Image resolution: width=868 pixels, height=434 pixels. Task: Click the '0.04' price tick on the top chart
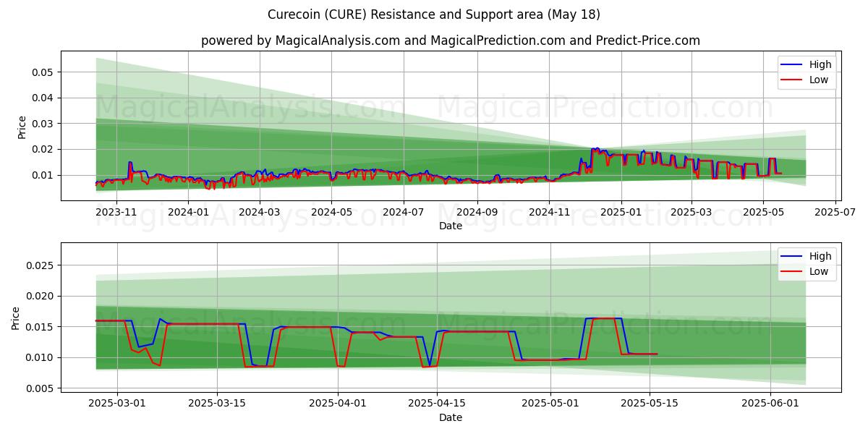pos(43,98)
